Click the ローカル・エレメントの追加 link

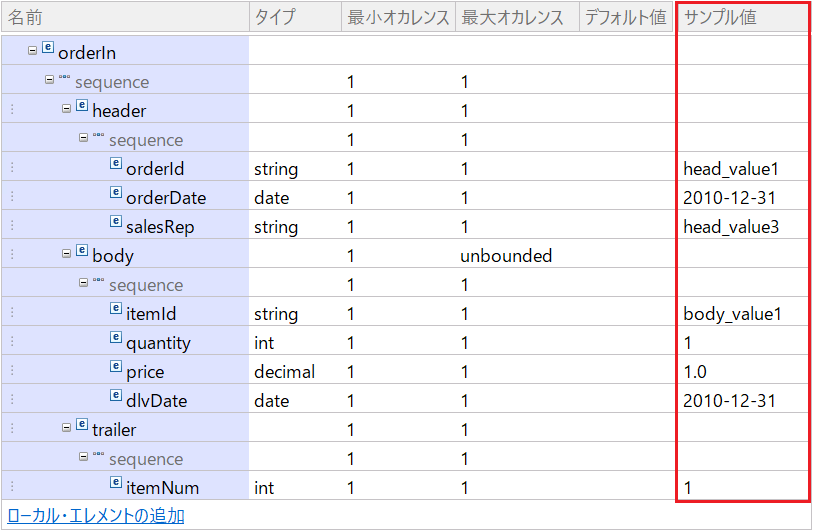tap(96, 515)
